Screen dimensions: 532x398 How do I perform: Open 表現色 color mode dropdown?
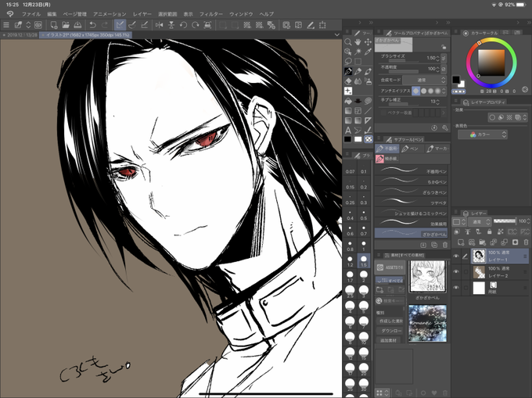click(483, 134)
